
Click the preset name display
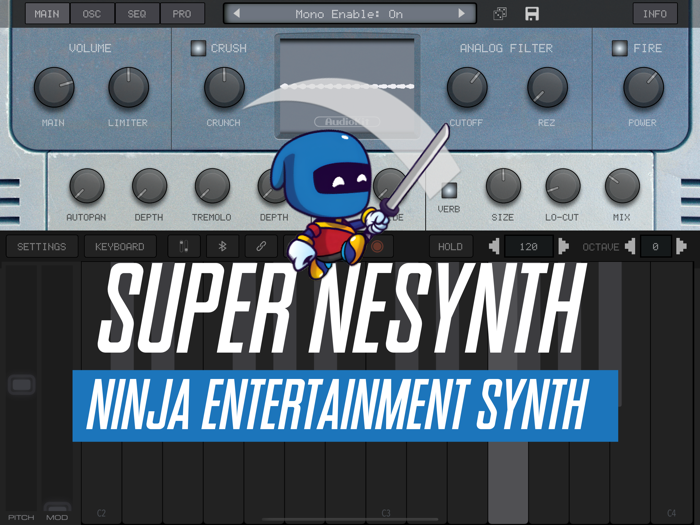[x=350, y=14]
